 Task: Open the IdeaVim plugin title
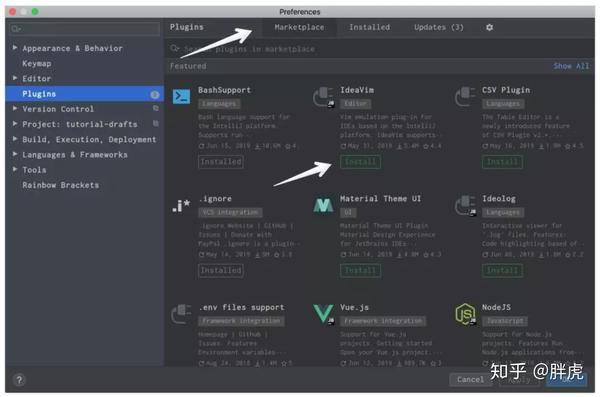click(357, 90)
